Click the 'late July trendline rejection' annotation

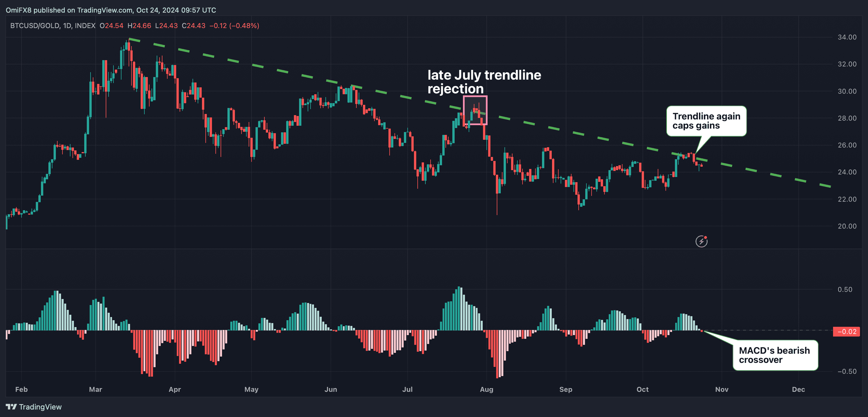[484, 82]
